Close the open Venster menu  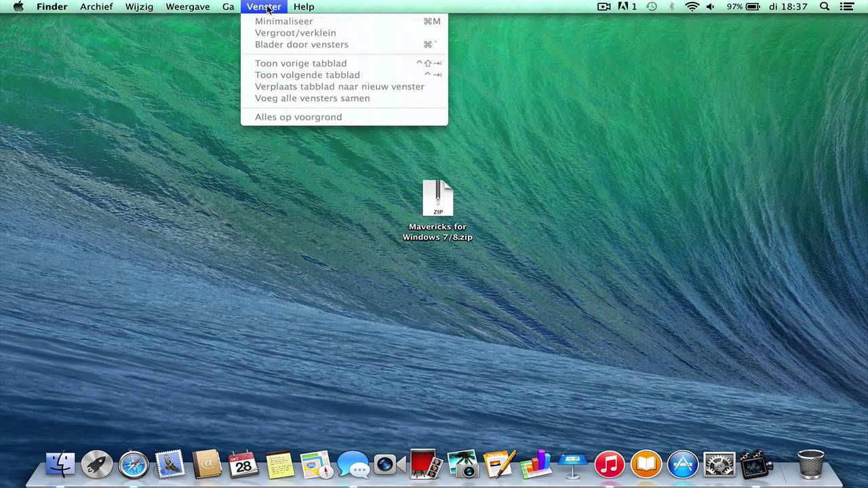tap(264, 7)
